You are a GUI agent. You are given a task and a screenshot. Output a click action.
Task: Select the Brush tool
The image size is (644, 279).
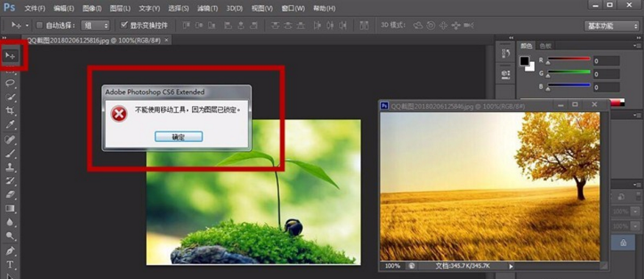click(x=10, y=153)
